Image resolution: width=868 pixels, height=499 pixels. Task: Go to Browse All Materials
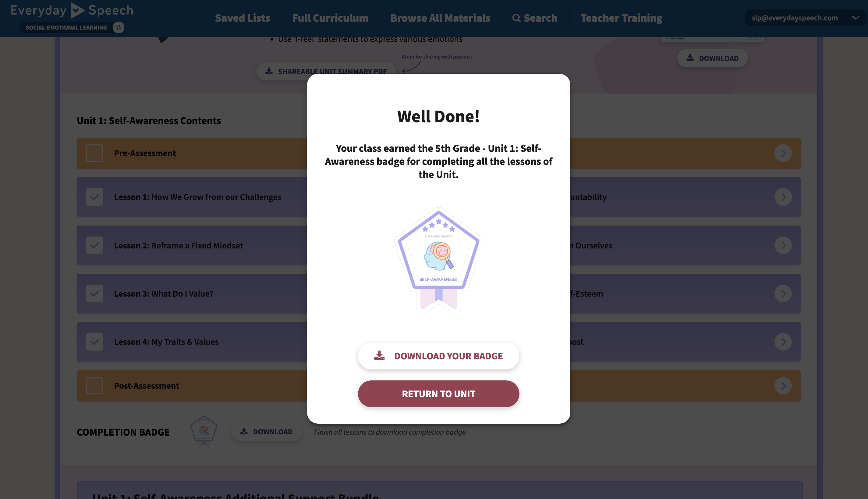coord(440,18)
